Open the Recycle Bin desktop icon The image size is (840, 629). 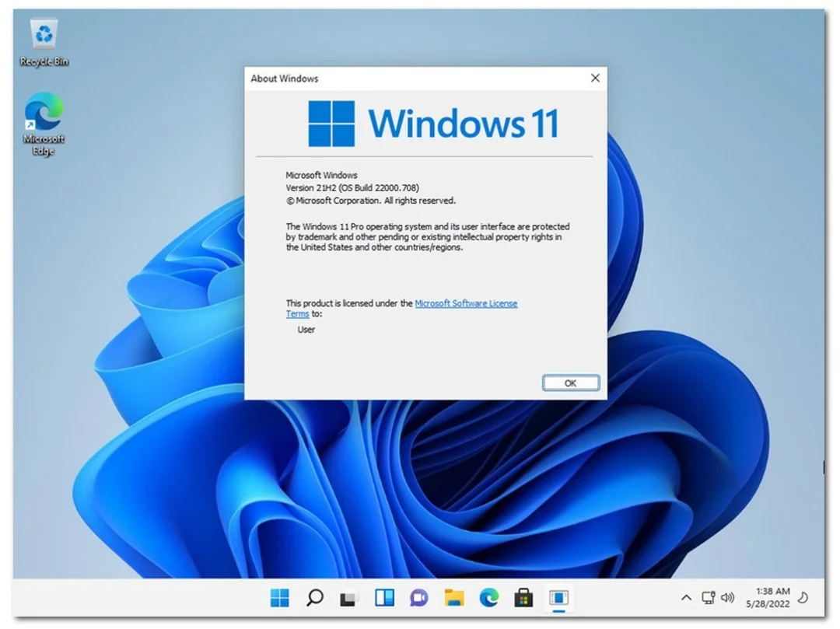44,43
